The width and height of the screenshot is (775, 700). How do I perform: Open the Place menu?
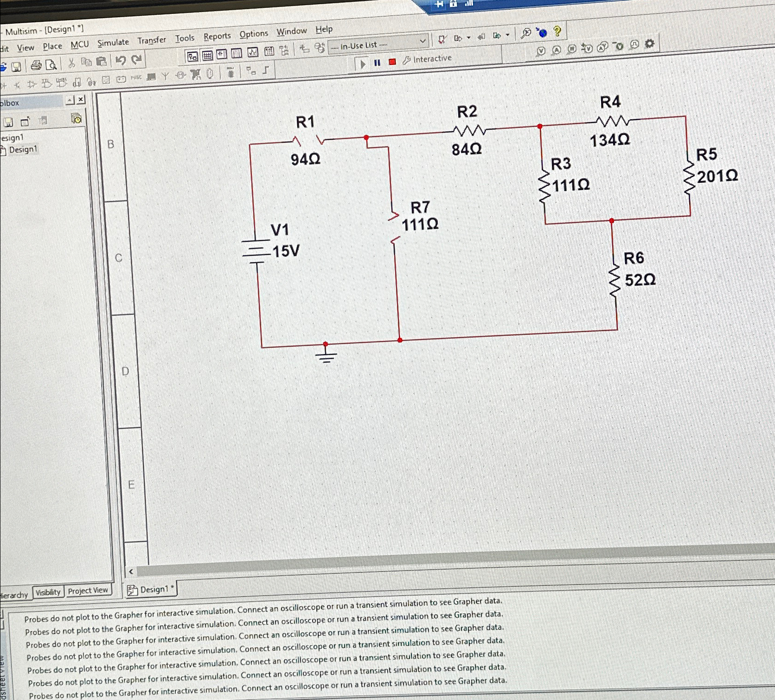point(52,46)
